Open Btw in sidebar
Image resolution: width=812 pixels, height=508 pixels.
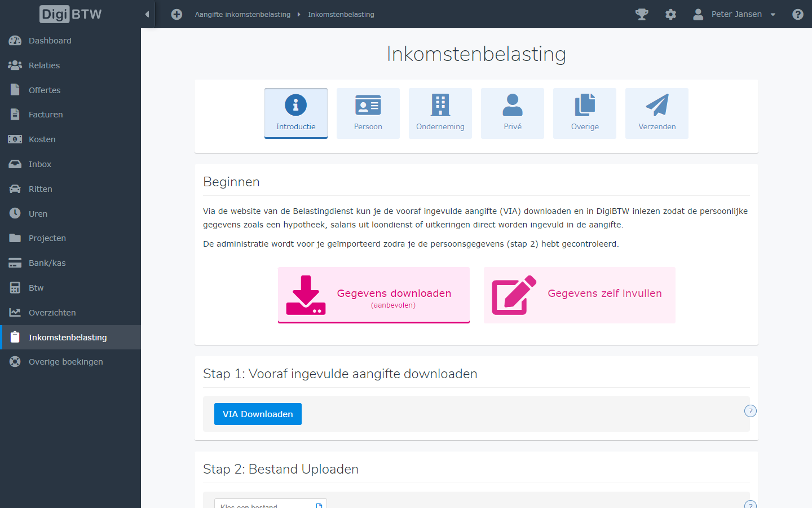coord(36,288)
